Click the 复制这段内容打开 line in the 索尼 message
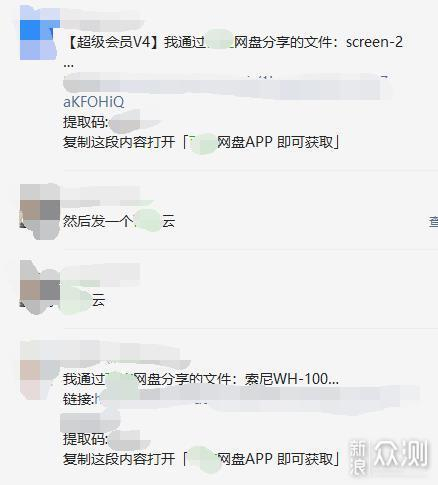Screen dimensions: 438x485 point(201,459)
